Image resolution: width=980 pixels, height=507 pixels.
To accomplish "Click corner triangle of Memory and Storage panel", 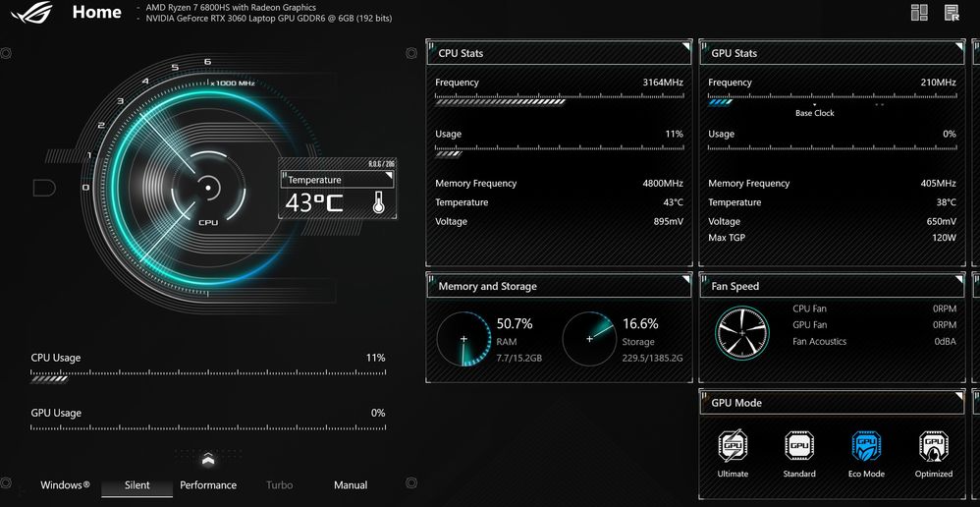I will [685, 279].
